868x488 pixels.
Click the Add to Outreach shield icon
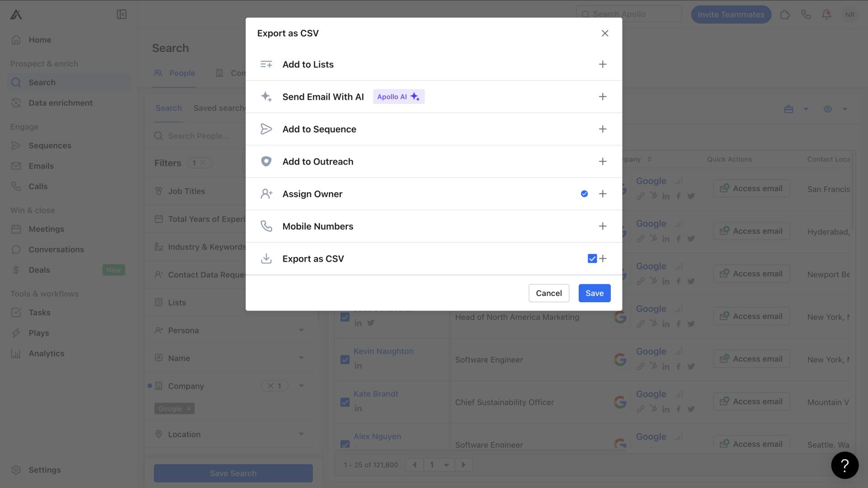click(265, 161)
